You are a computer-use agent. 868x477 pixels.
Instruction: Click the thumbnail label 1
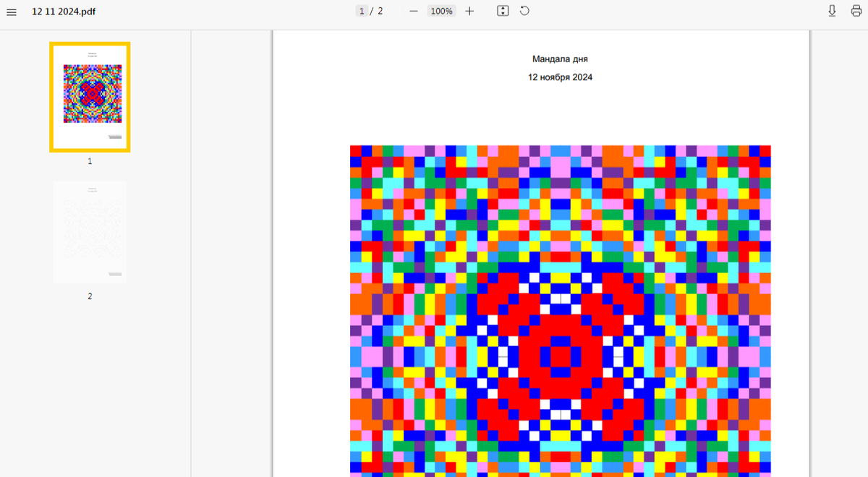pyautogui.click(x=90, y=161)
